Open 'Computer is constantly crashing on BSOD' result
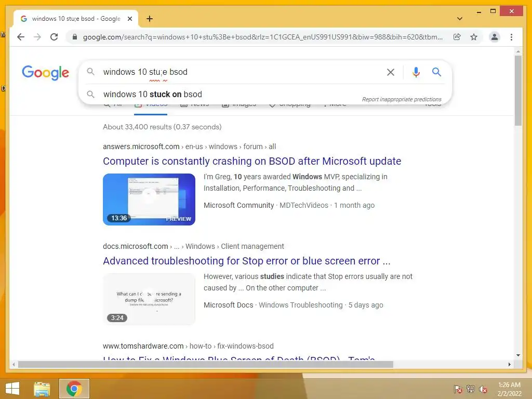This screenshot has width=532, height=399. click(252, 161)
